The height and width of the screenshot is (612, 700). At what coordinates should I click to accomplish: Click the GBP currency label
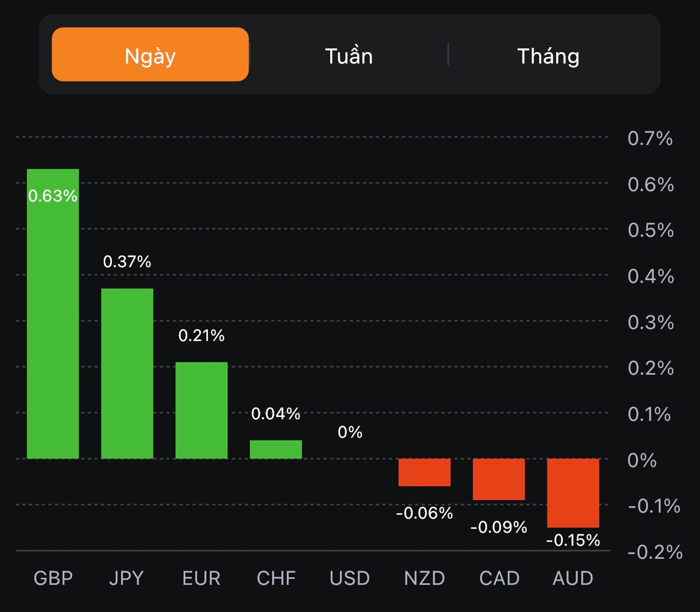(53, 578)
